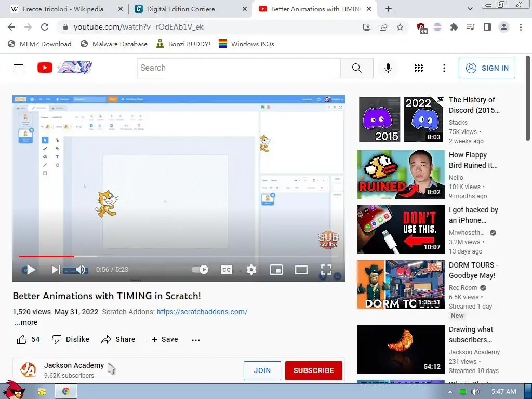
Task: Open system volume tray icon
Action: tap(475, 392)
